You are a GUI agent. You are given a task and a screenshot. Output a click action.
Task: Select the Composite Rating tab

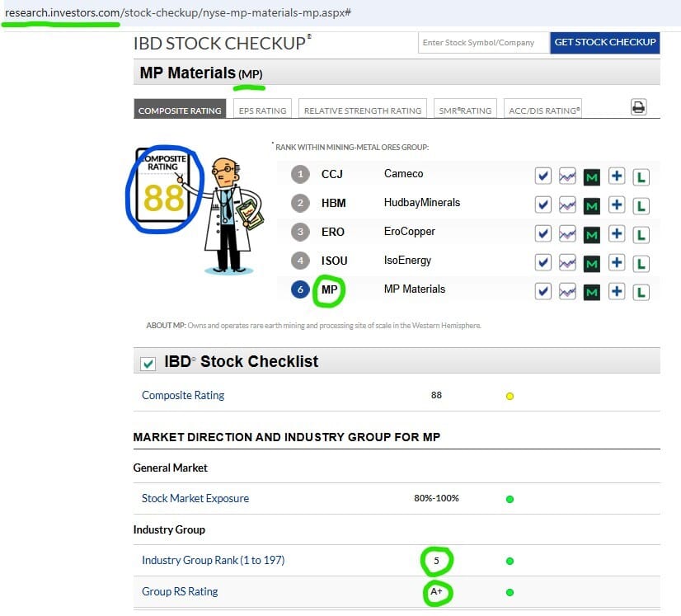(180, 109)
